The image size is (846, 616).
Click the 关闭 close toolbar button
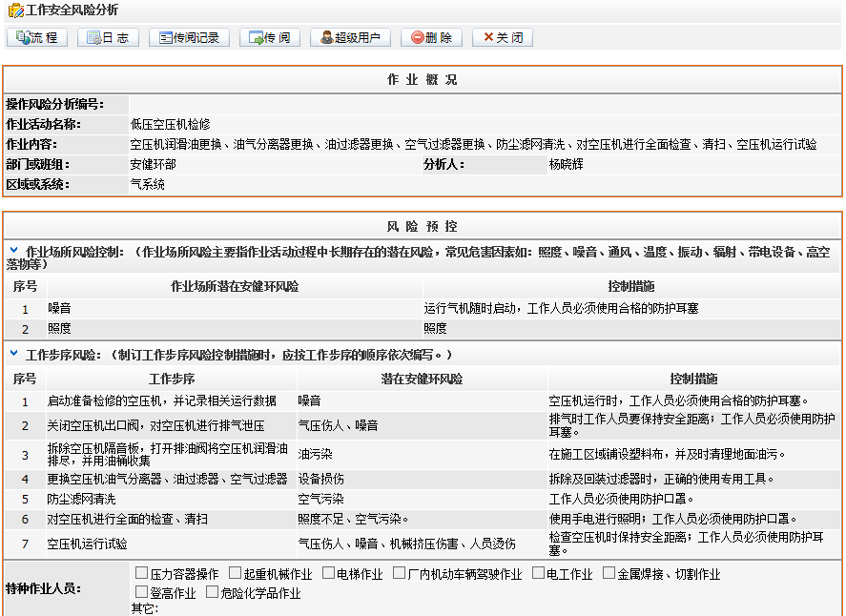pos(502,38)
